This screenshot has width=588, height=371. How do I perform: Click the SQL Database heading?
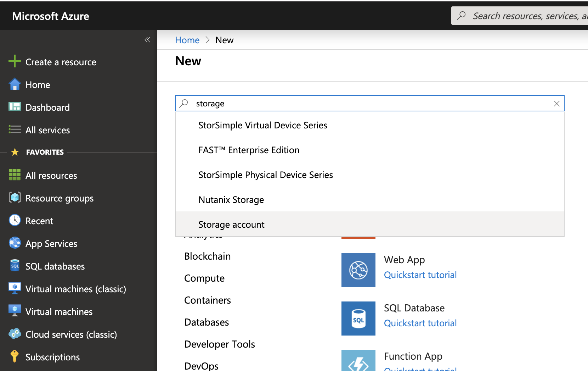pos(414,308)
